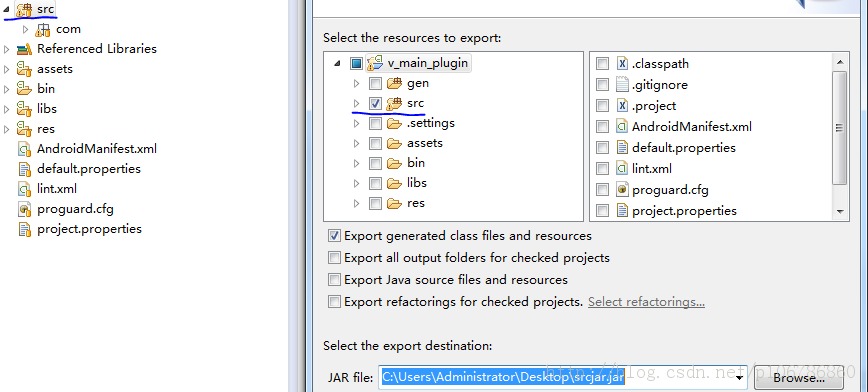This screenshot has height=392, width=868.
Task: Expand the .settings folder in export tree
Action: coord(356,123)
